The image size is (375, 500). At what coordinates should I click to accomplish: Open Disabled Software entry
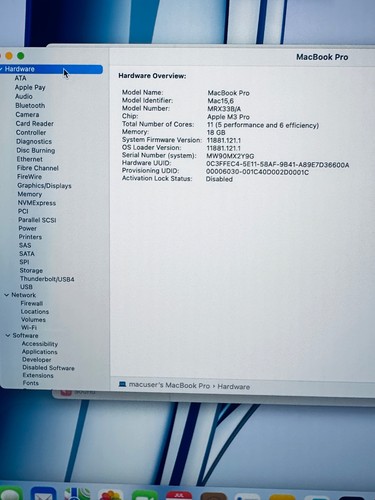pos(48,368)
